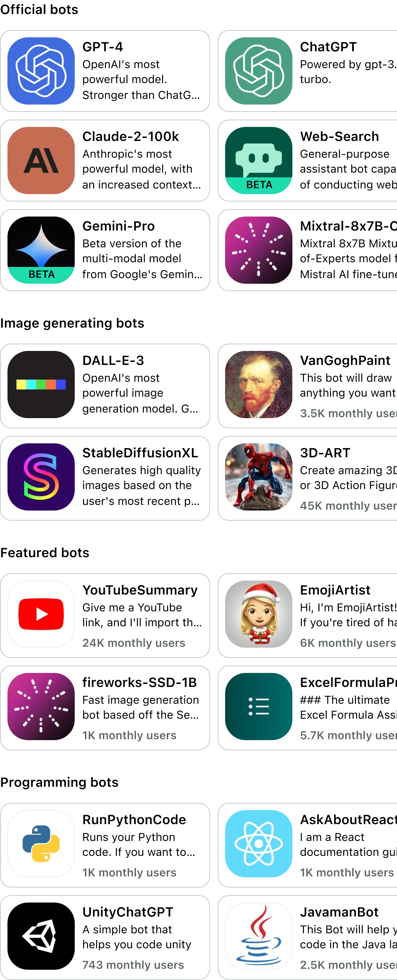Image resolution: width=397 pixels, height=980 pixels.
Task: Click the UnityChatGPT Unity cube icon
Action: [x=41, y=936]
